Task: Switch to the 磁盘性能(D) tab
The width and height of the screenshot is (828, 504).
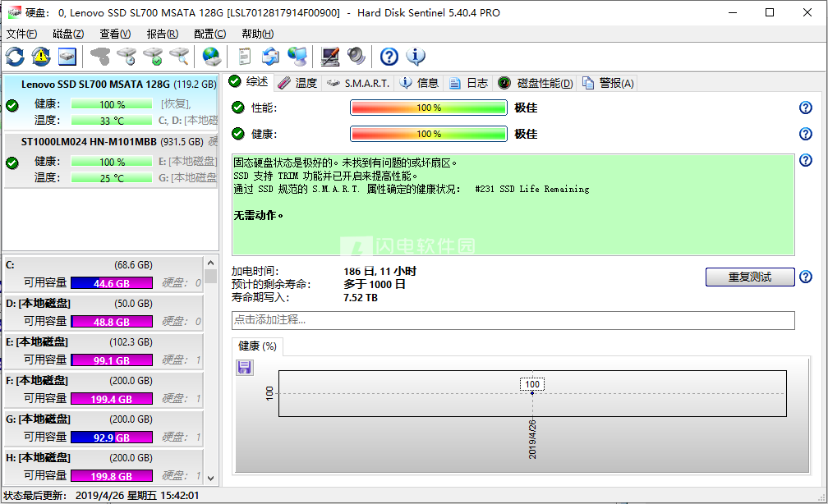Action: pos(536,83)
